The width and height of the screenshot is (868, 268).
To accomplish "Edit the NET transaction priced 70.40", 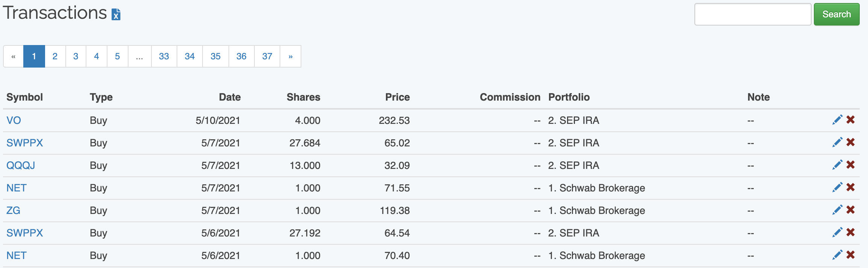I will (x=837, y=255).
